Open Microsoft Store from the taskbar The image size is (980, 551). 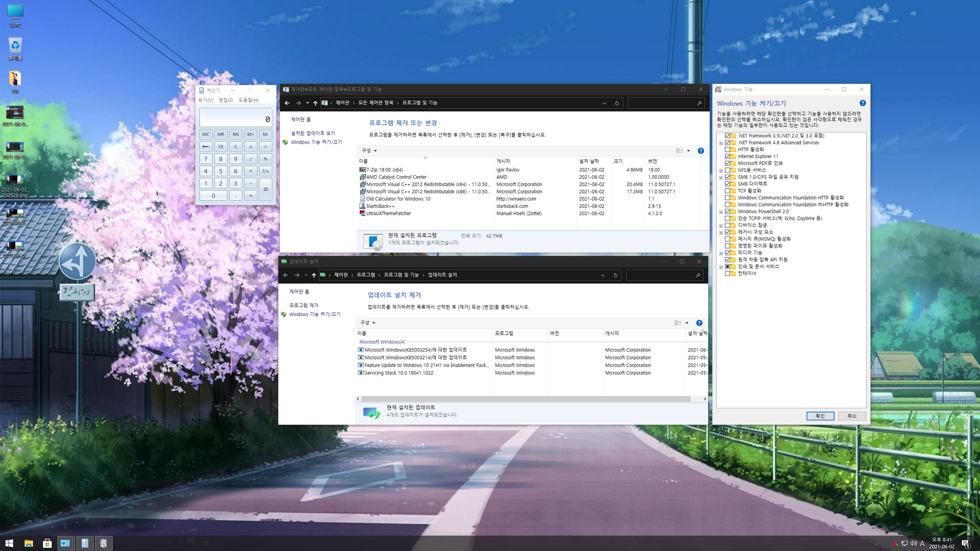coord(47,543)
